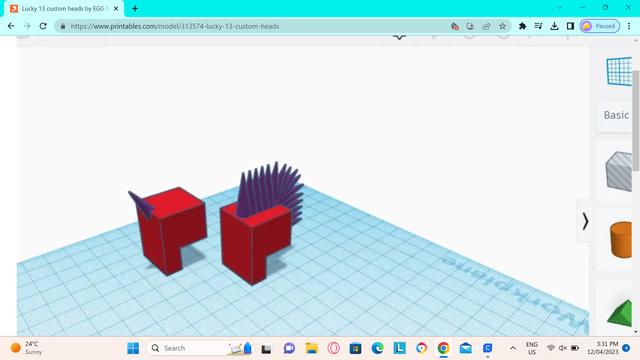Open the ENG US language switcher

[532, 348]
